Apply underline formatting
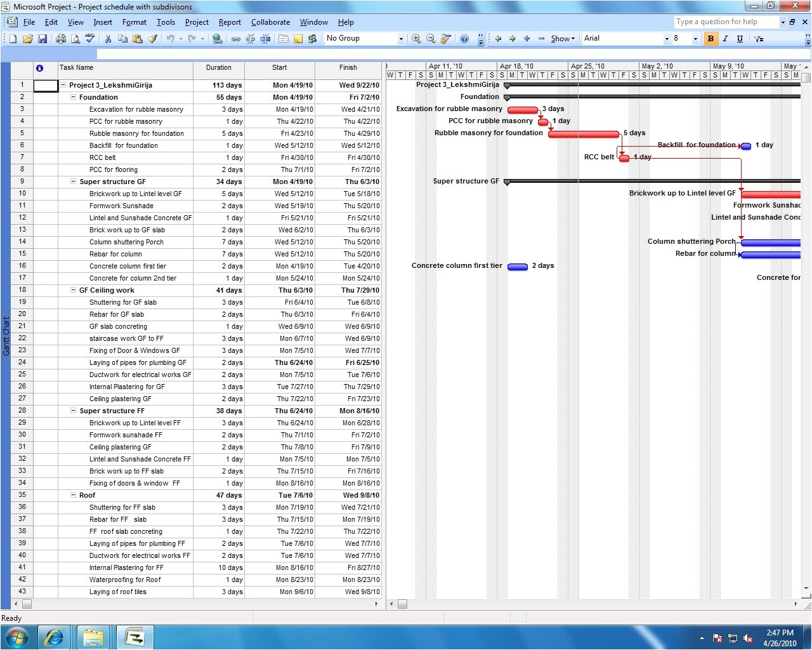This screenshot has height=650, width=812. click(x=739, y=39)
